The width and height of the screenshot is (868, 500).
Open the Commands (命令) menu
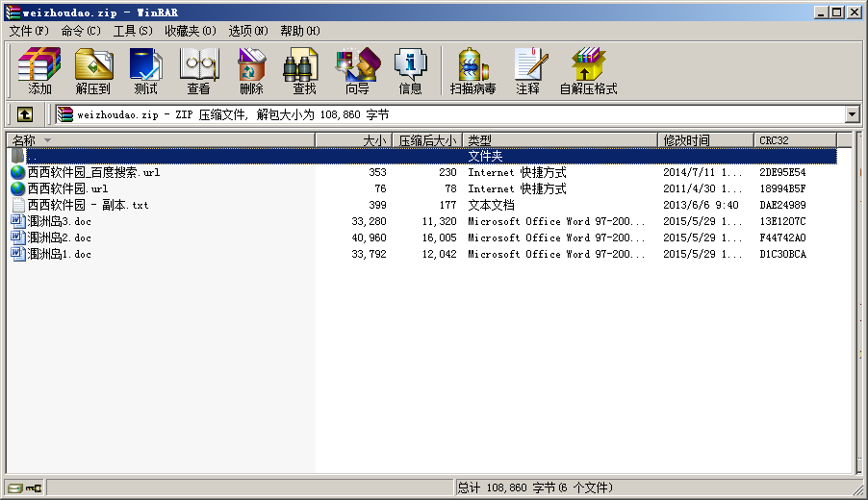click(x=81, y=31)
